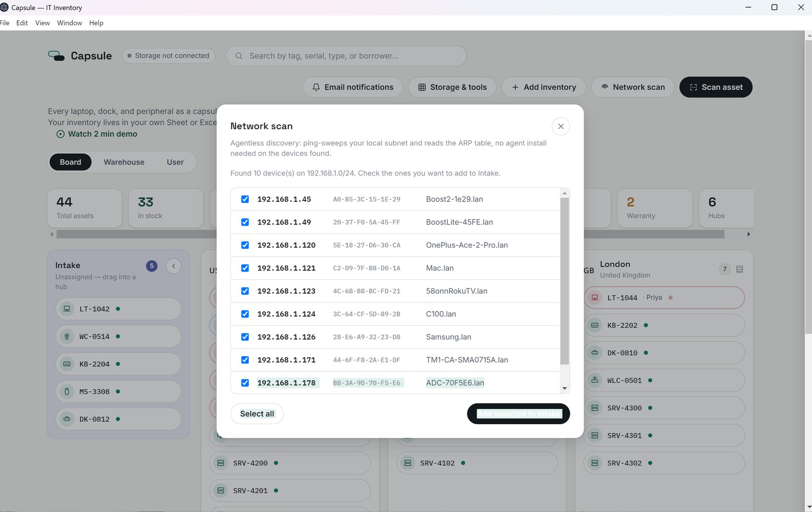Start a Network scan from toolbar
Viewport: 812px width, 512px height.
coord(633,87)
